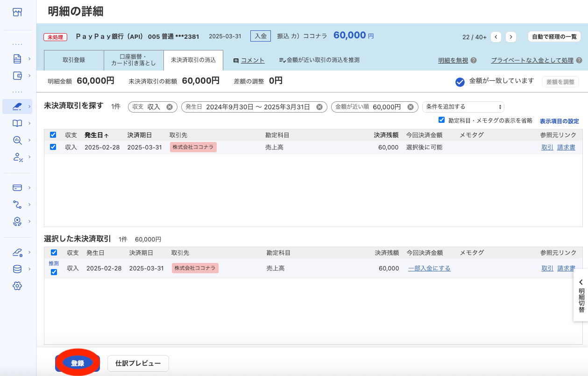Open the home storefront icon in sidebar

tap(17, 12)
